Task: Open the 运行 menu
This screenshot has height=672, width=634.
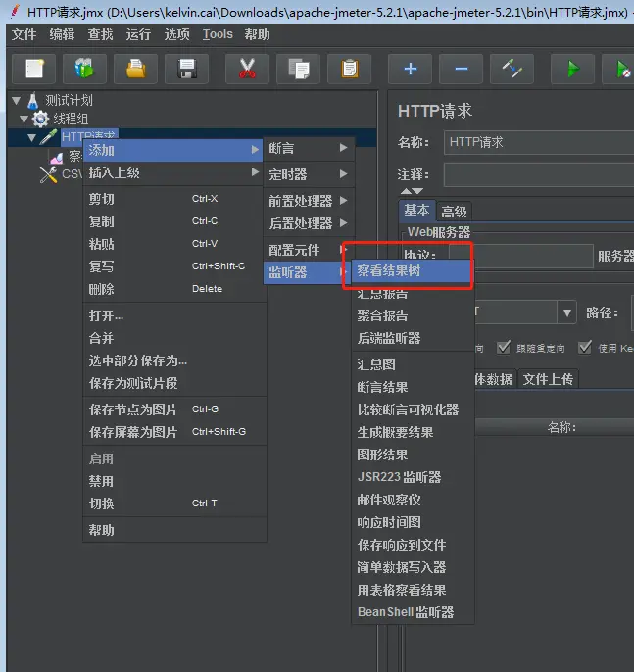Action: coord(138,34)
